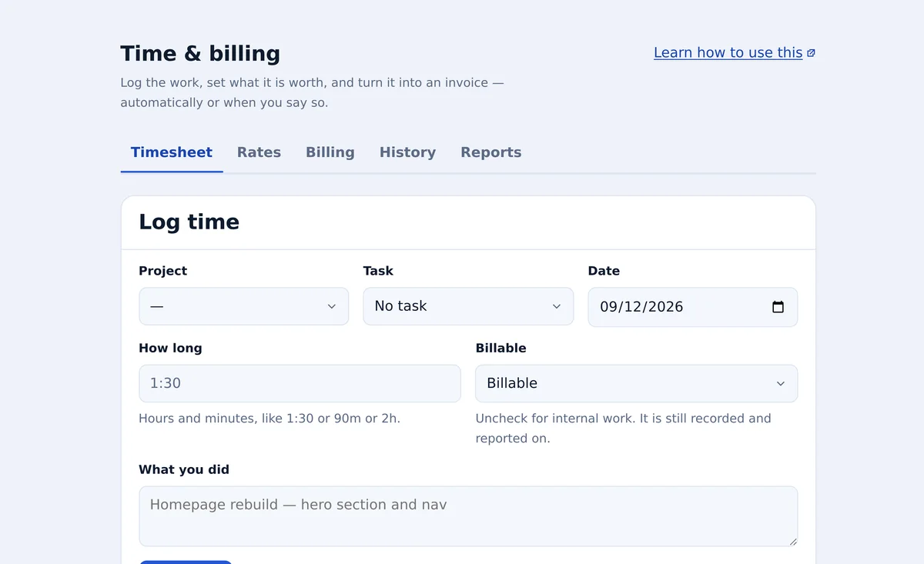Open the calendar picker in the Date field
This screenshot has width=924, height=564.
pos(778,307)
